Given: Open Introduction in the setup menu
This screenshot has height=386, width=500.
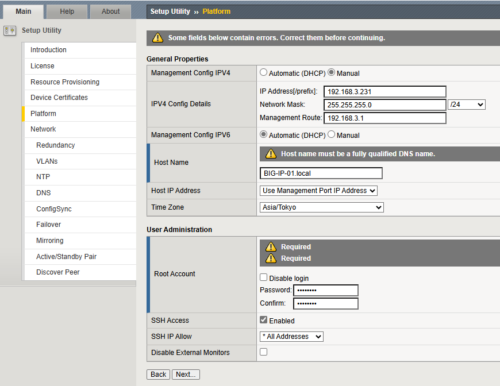Looking at the screenshot, I should [x=80, y=50].
